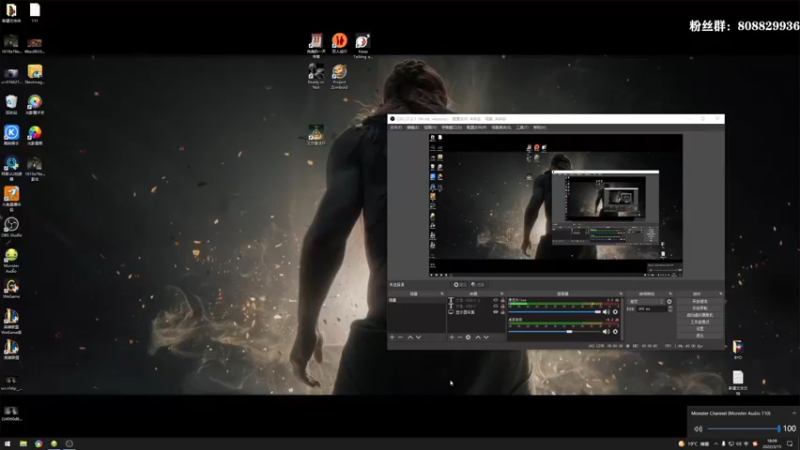800x450 pixels.
Task: Toggle lock on Display Capture source
Action: (503, 312)
